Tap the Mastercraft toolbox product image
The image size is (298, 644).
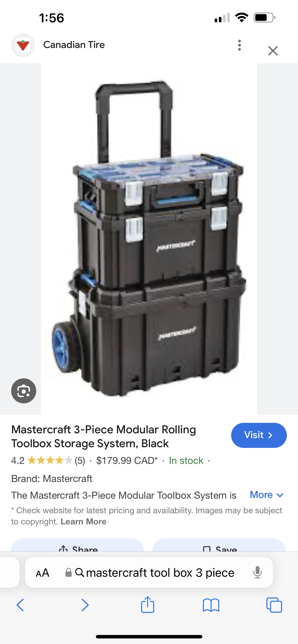pos(149,239)
